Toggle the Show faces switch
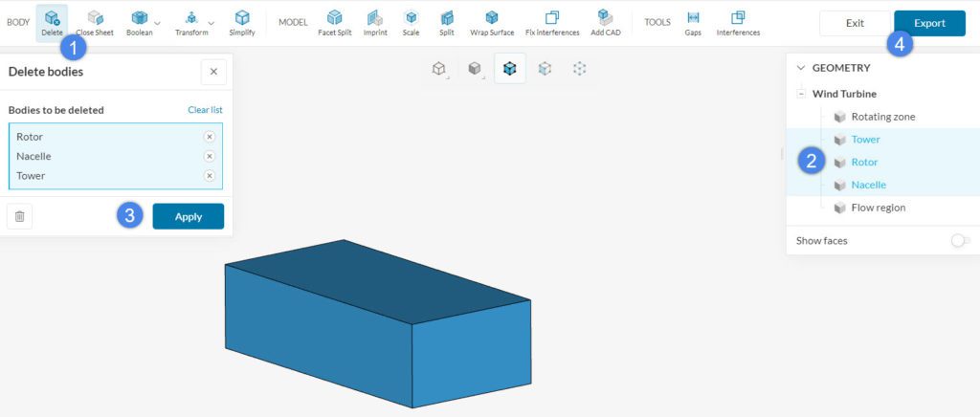 (961, 240)
